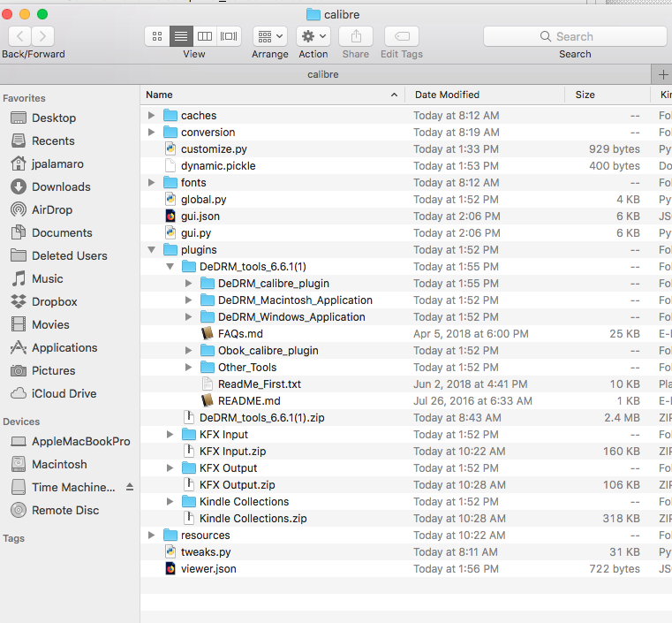Add a new tab with the plus button
Image resolution: width=672 pixels, height=623 pixels.
pos(662,74)
